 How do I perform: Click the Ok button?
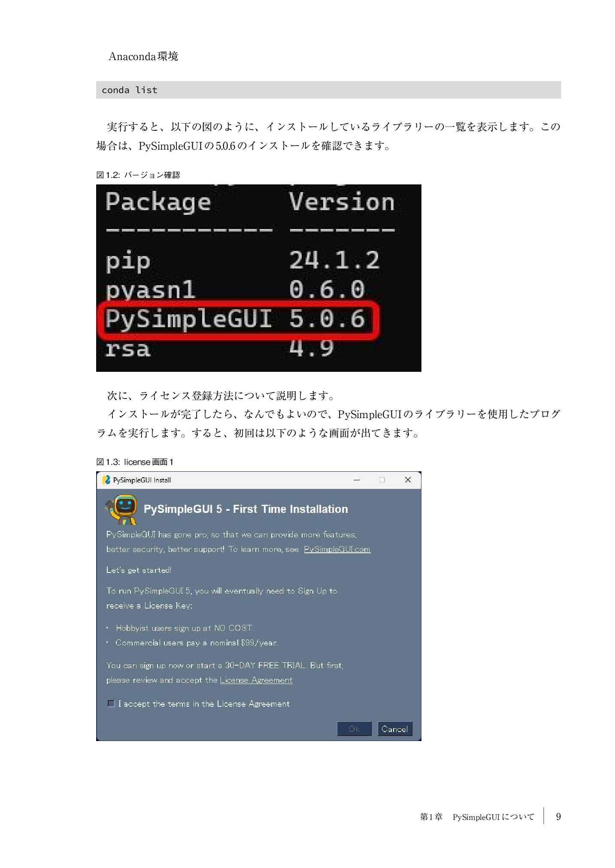coord(354,729)
